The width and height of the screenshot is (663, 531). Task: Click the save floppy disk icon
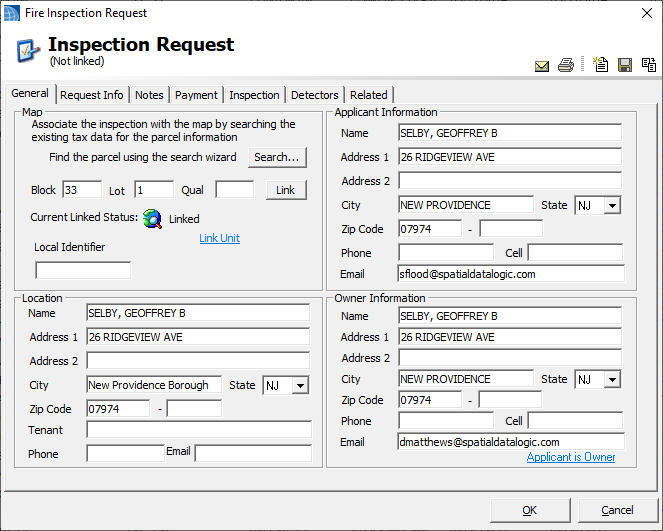coord(625,65)
